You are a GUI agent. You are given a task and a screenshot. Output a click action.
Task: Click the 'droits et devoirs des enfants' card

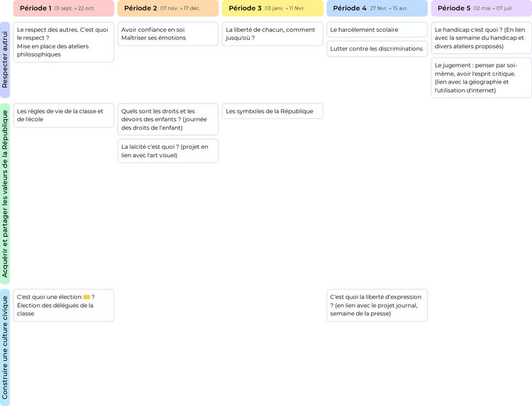[167, 120]
